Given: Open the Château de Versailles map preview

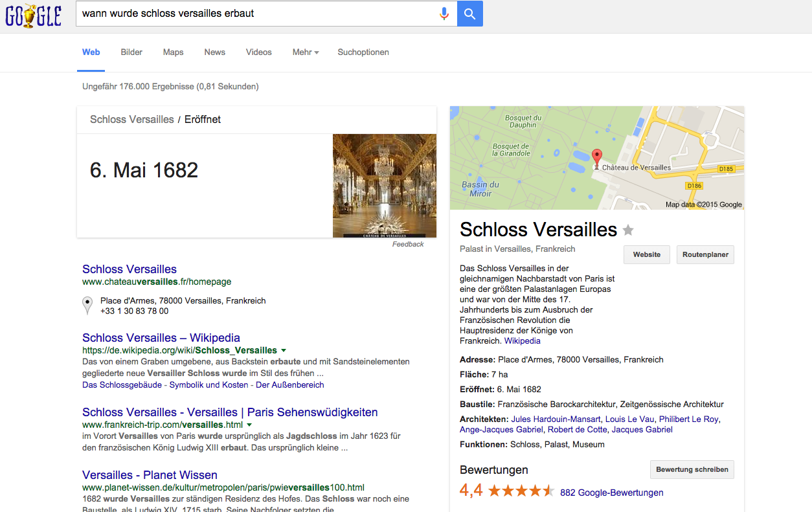Looking at the screenshot, I should (597, 158).
